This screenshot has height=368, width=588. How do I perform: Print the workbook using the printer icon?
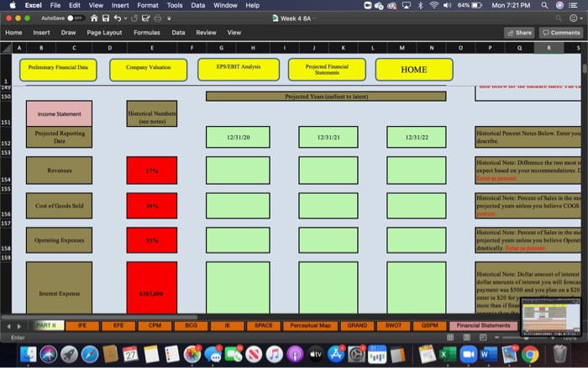pos(158,18)
